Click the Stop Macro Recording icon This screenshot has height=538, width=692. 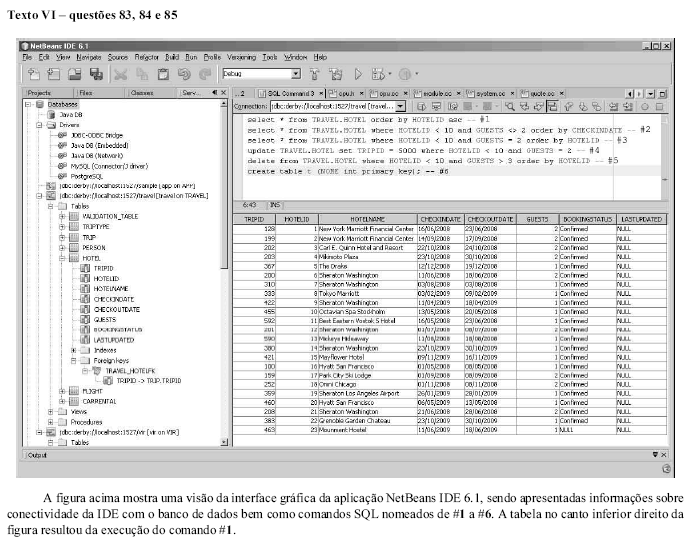[660, 106]
